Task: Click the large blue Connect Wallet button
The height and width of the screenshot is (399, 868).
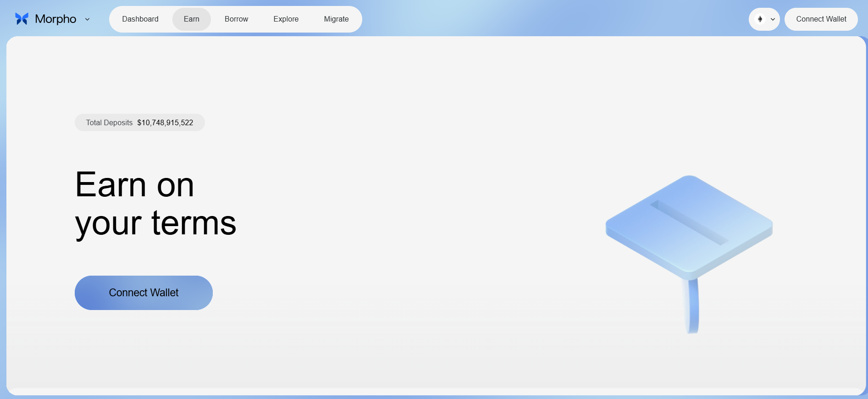Action: [x=144, y=293]
